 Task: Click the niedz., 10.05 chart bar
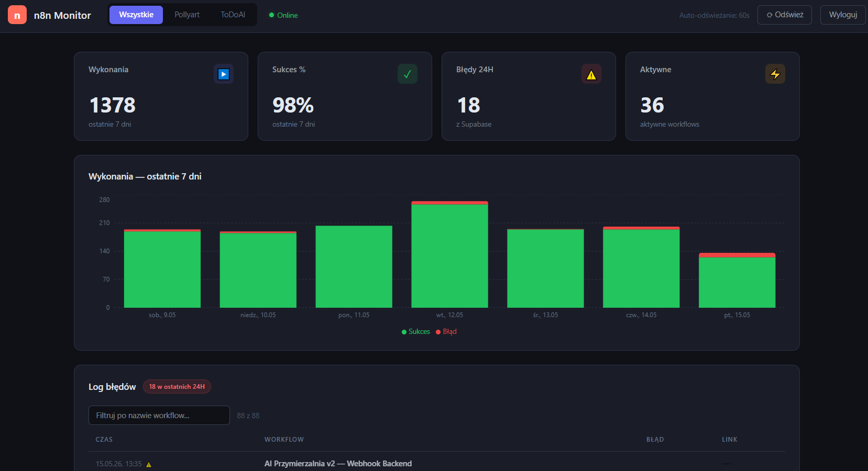pos(258,270)
